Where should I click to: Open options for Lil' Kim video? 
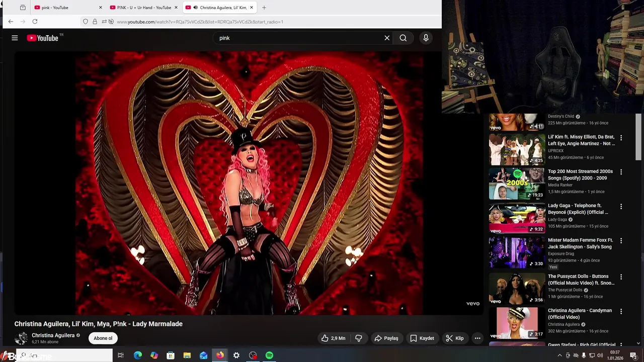(621, 138)
